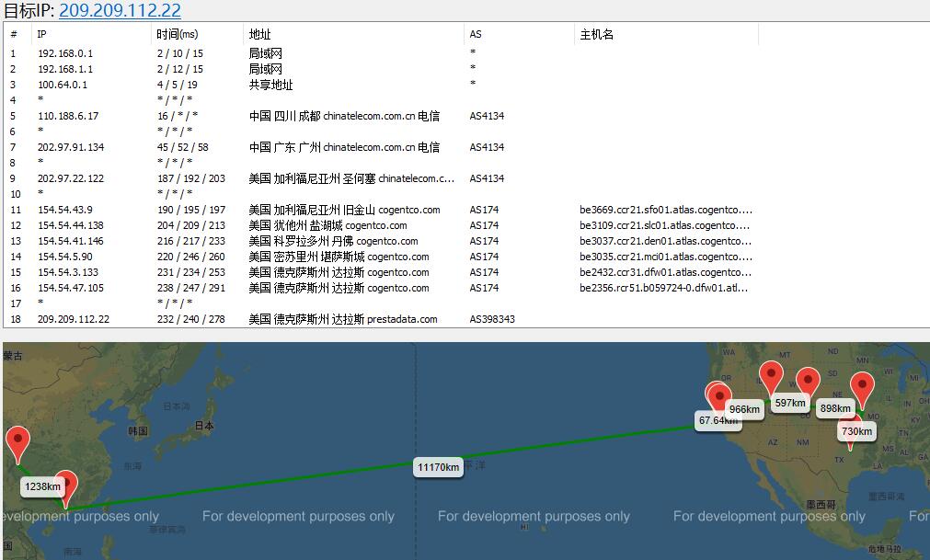Click the Guangzhou map marker pin

point(66,489)
